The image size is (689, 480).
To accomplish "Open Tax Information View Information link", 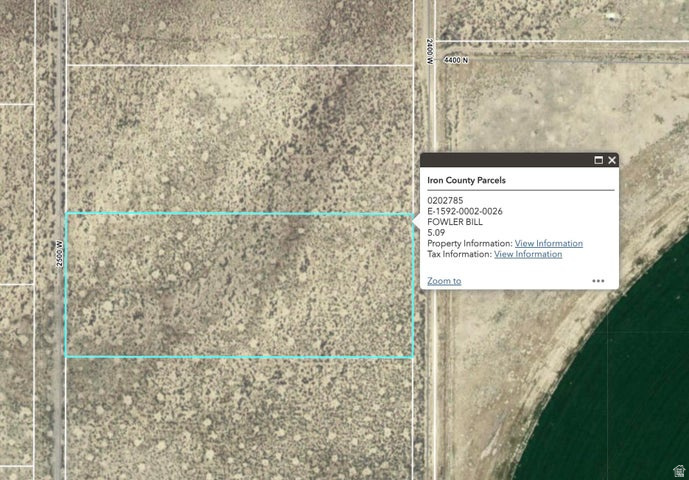I will point(528,254).
